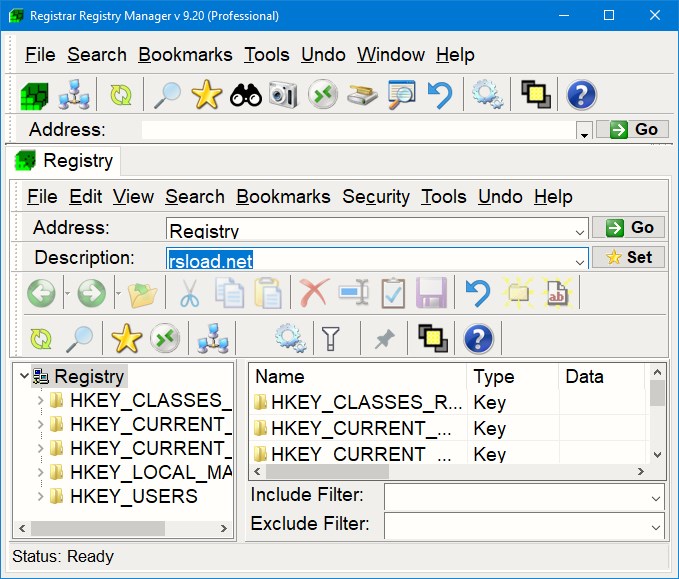Click the magnifying glass search icon in main toolbar

(x=168, y=95)
